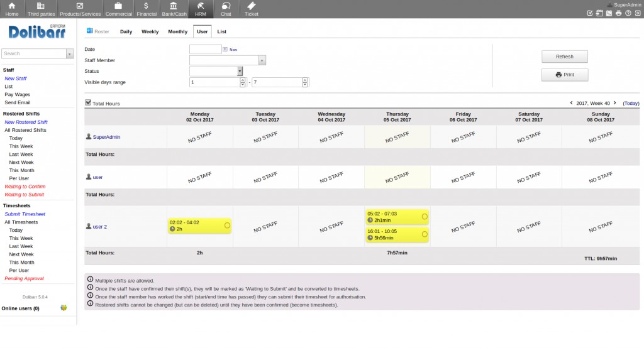
Task: Open Send Email in sidebar
Action: pyautogui.click(x=17, y=102)
